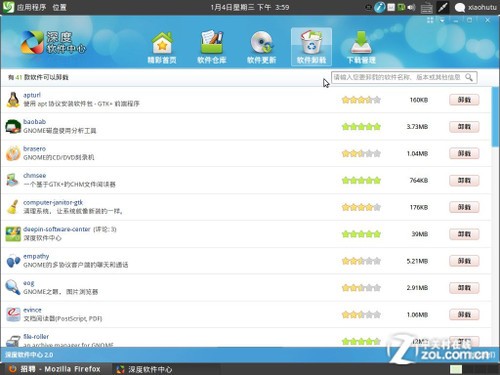The height and width of the screenshot is (375, 500).
Task: Open the window dropdown arrow menu
Action: [x=442, y=20]
